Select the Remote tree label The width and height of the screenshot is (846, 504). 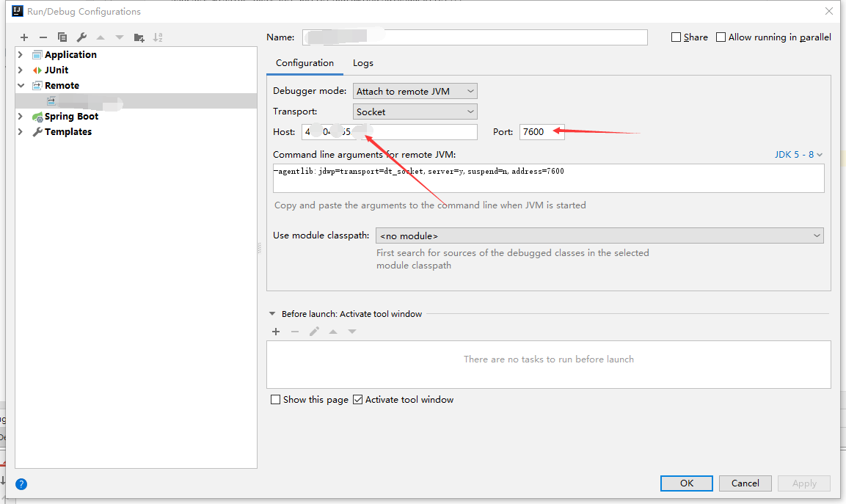[x=62, y=85]
